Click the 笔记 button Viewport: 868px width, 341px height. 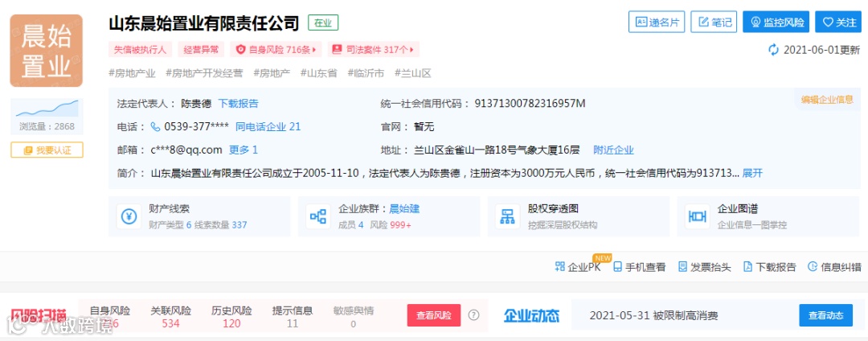pos(714,23)
